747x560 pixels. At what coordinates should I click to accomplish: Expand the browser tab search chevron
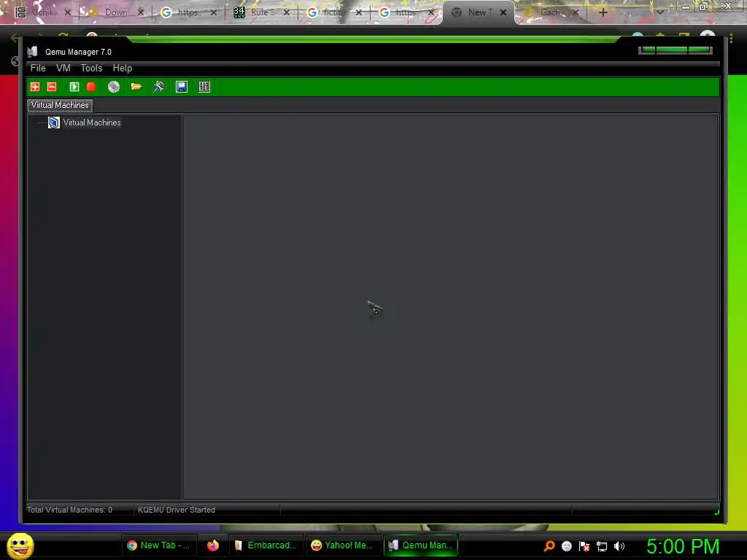(660, 12)
